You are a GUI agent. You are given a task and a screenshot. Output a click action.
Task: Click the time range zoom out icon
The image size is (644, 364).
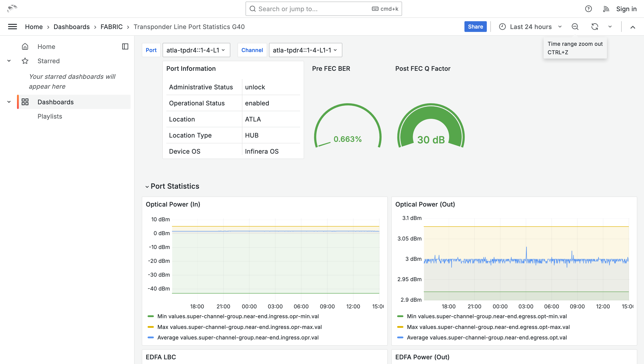(x=575, y=27)
